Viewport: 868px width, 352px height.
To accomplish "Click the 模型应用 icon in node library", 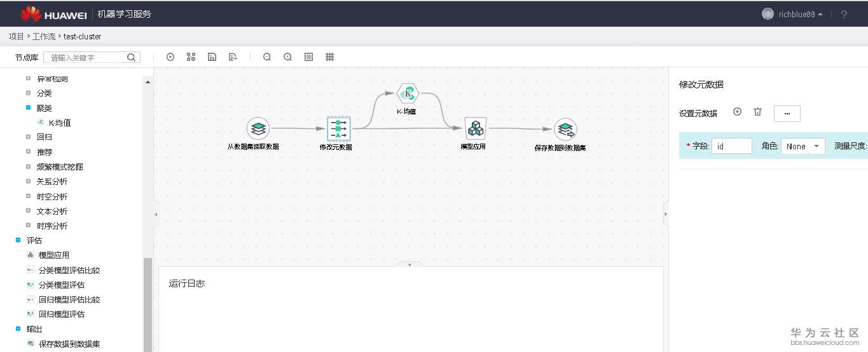I will 30,255.
